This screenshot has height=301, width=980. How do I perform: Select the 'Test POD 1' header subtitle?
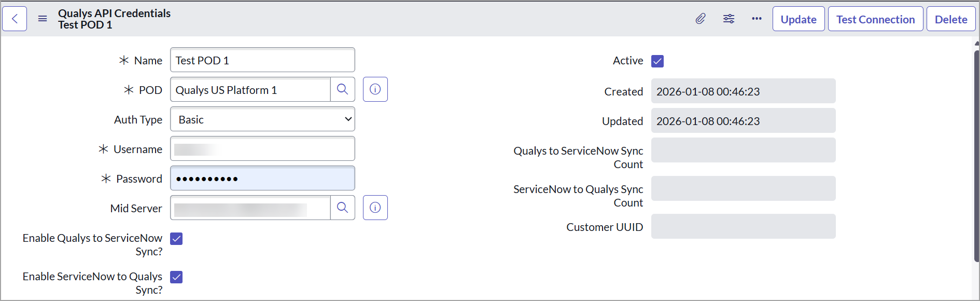(85, 25)
